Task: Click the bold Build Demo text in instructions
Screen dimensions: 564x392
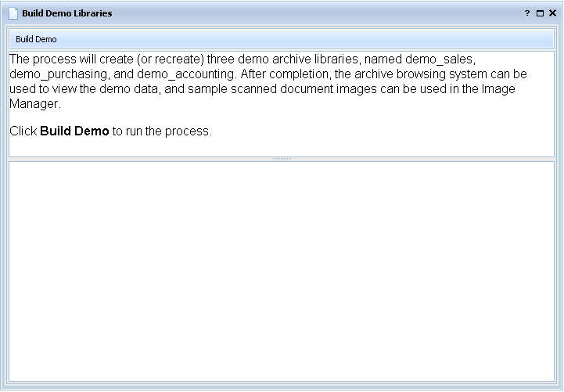Action: pyautogui.click(x=74, y=131)
